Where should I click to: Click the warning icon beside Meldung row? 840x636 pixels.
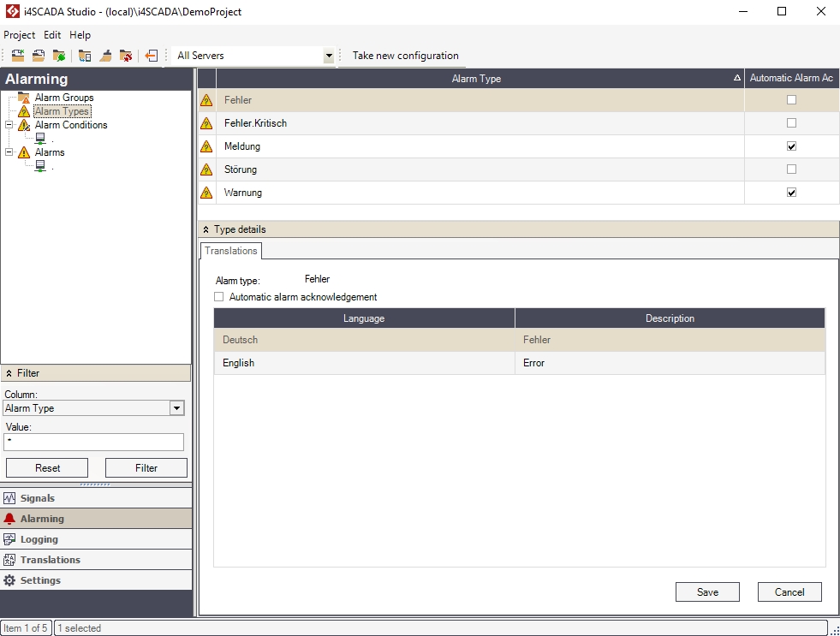click(x=206, y=147)
